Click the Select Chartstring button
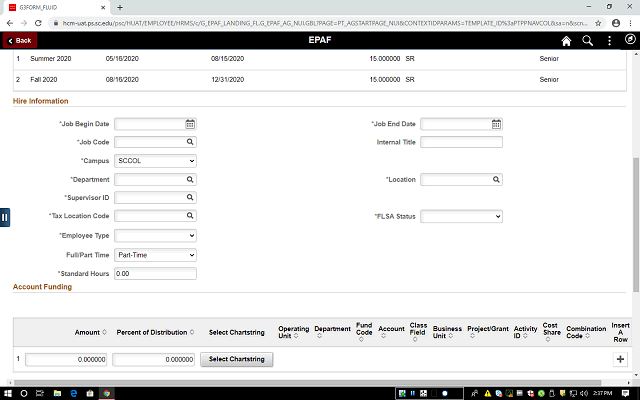Screen dimensions: 640x400 point(237,359)
